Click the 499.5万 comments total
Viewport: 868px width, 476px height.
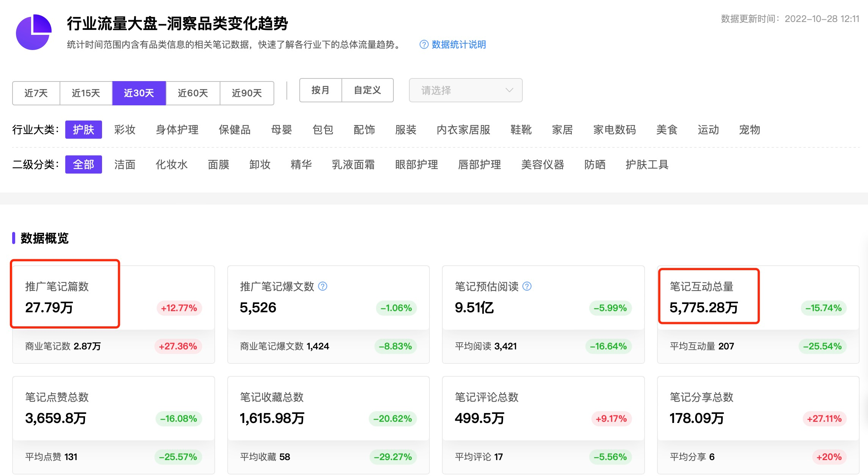point(480,418)
